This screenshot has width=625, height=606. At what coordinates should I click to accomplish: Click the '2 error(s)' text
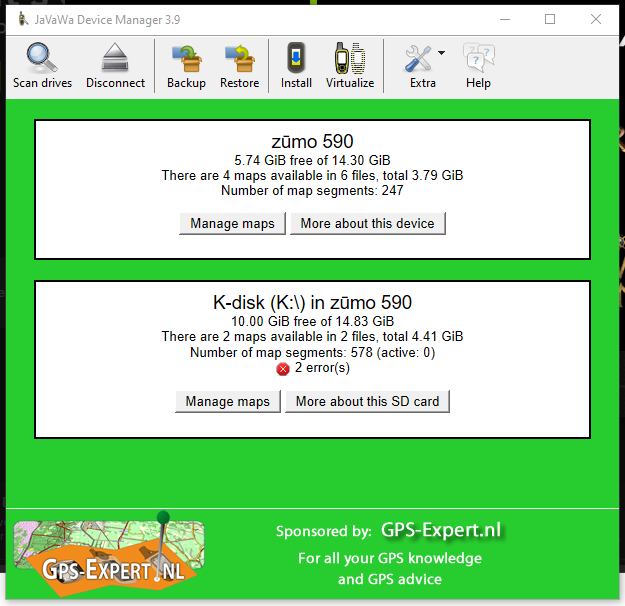tap(322, 368)
